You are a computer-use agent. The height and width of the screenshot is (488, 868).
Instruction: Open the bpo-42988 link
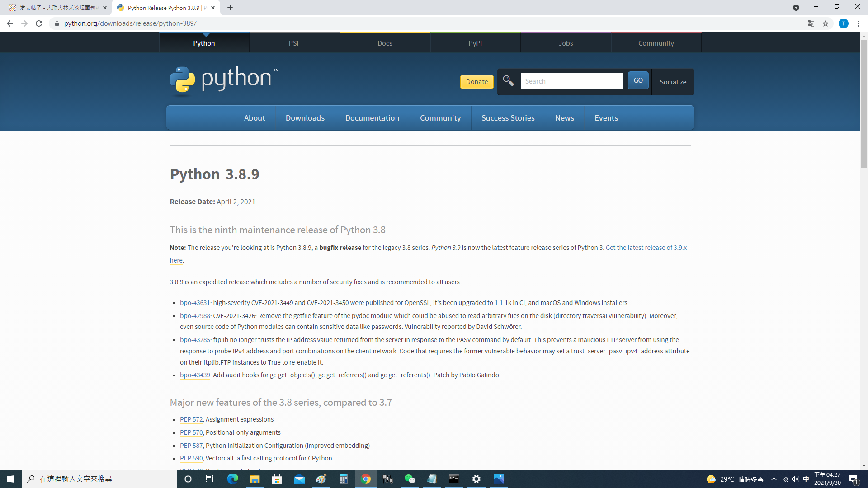click(195, 316)
